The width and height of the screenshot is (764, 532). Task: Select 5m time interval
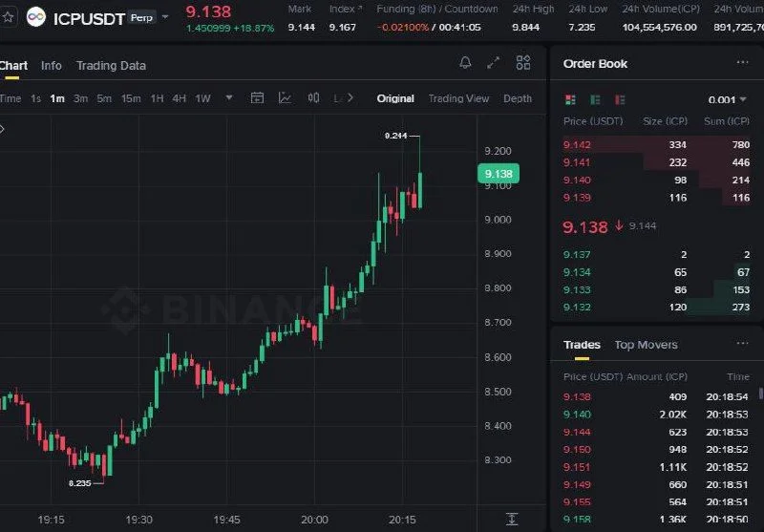[x=104, y=98]
